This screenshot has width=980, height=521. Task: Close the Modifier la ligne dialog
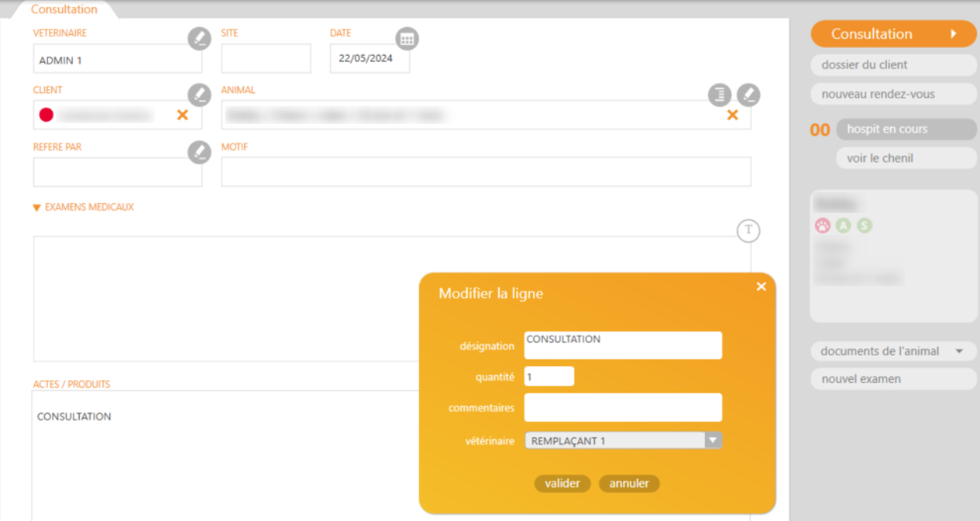pyautogui.click(x=761, y=287)
